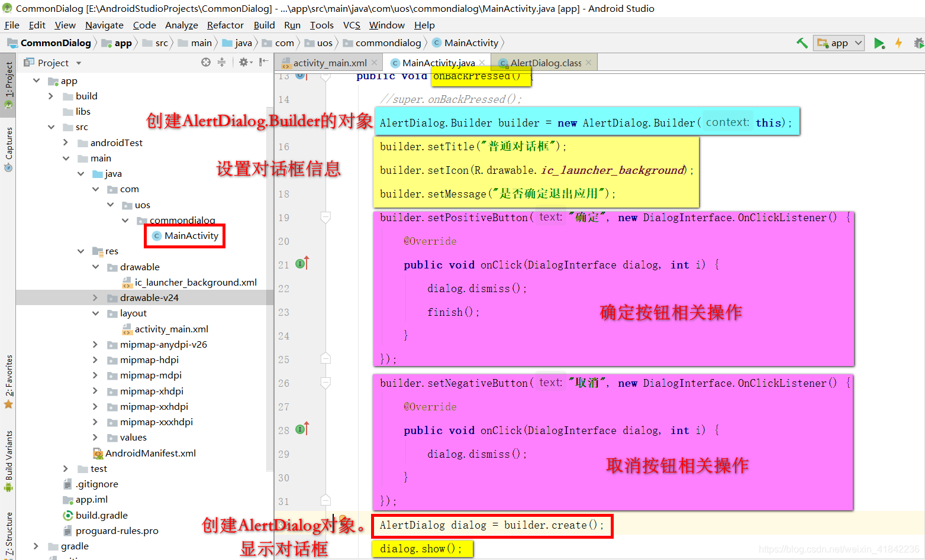Open the Tools menu
This screenshot has height=560, width=925.
click(x=321, y=25)
